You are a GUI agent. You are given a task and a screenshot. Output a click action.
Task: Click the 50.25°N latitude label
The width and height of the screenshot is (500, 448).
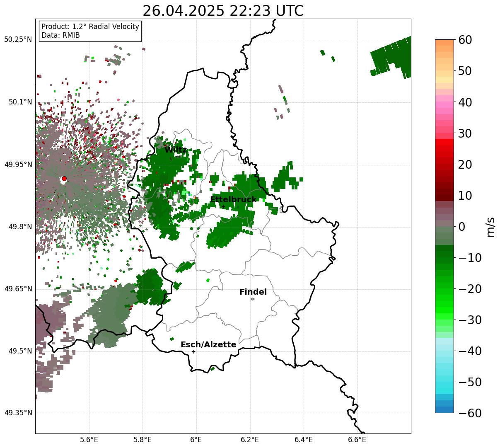(x=18, y=40)
